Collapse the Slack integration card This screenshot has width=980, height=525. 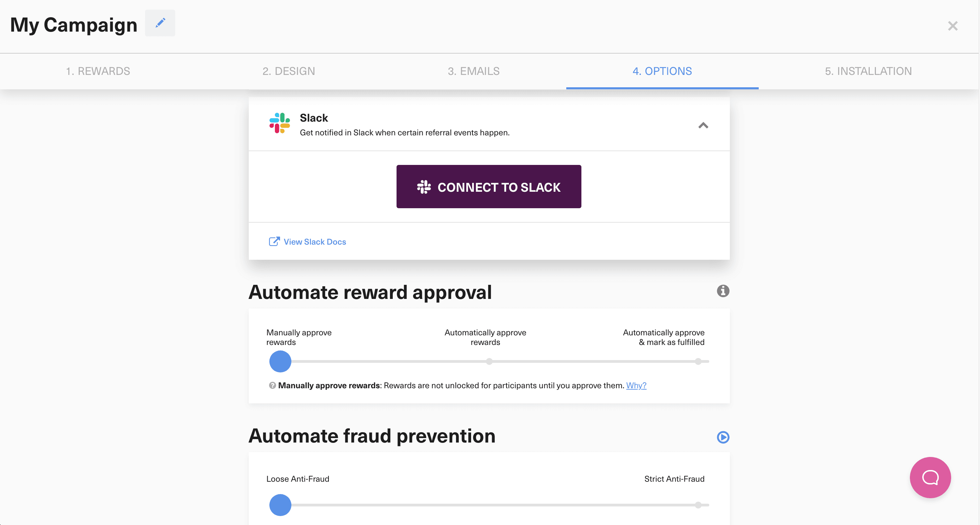[703, 125]
